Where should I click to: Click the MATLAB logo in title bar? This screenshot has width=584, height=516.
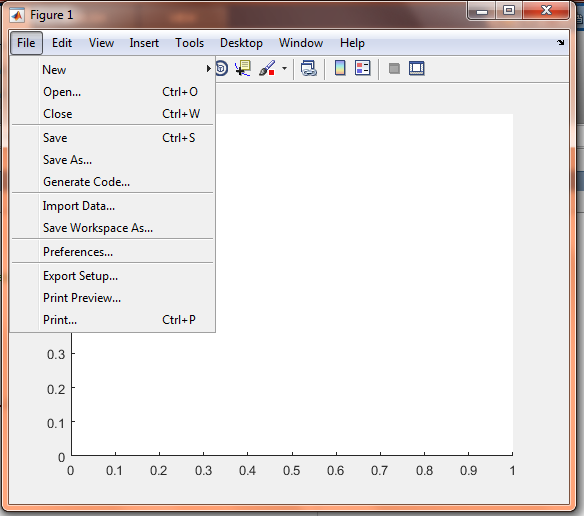point(17,15)
